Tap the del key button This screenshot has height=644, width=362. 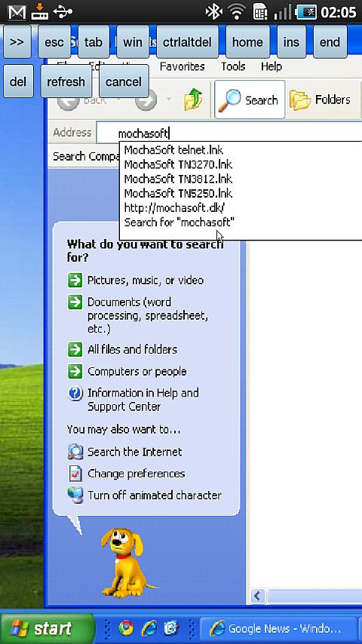point(18,81)
